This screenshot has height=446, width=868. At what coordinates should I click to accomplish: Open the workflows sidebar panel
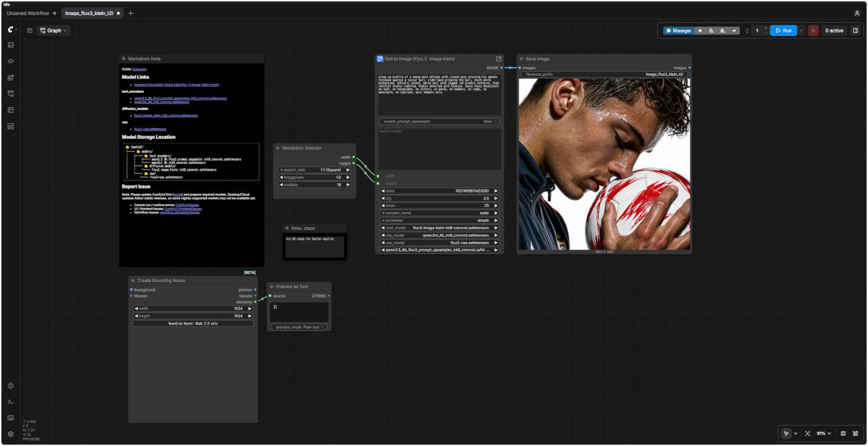coord(11,94)
